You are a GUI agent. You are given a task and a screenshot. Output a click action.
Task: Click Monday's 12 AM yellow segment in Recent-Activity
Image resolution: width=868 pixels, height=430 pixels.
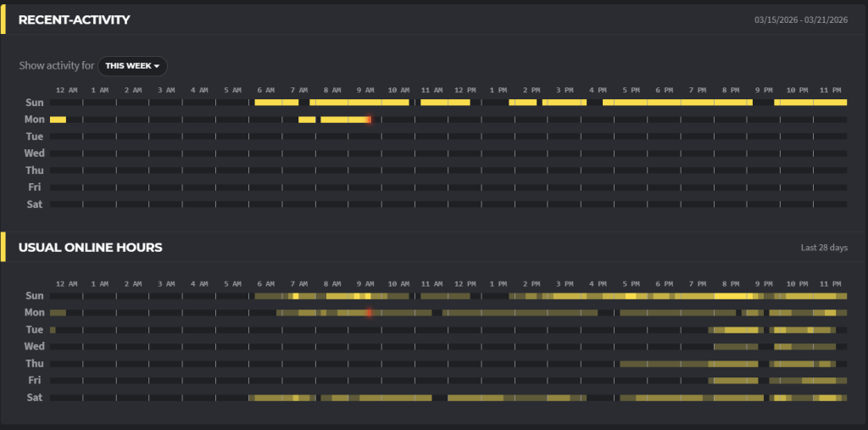[58, 120]
